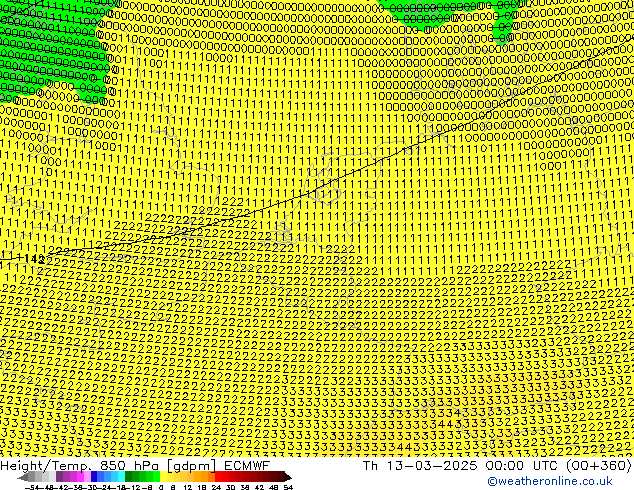Click the "0" legend scale value
The width and height of the screenshot is (634, 490).
(x=161, y=487)
